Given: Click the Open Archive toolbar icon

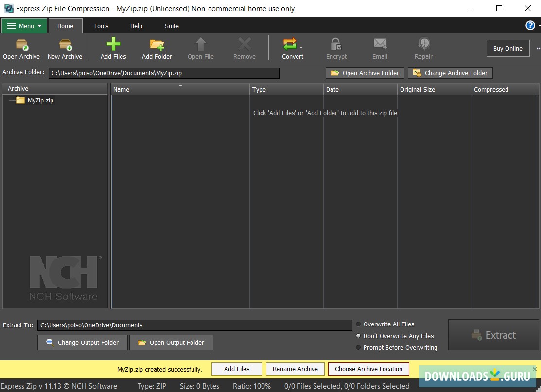Looking at the screenshot, I should (21, 45).
